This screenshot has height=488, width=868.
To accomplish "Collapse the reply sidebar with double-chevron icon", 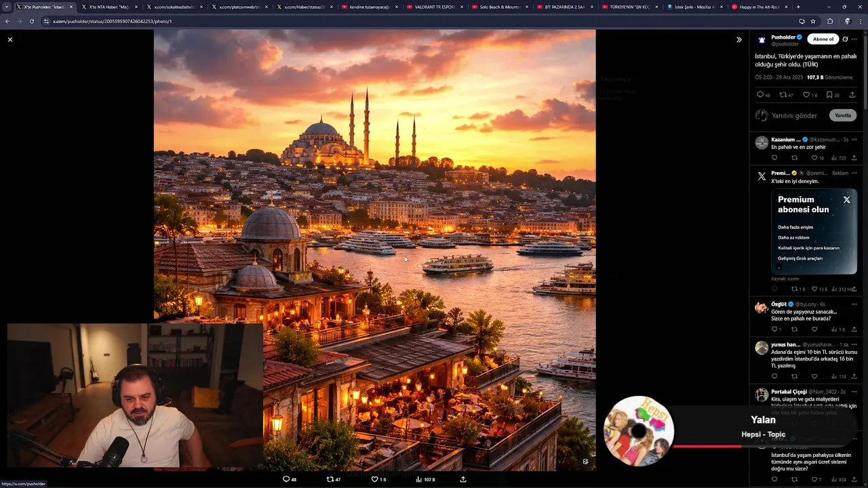I will 739,39.
